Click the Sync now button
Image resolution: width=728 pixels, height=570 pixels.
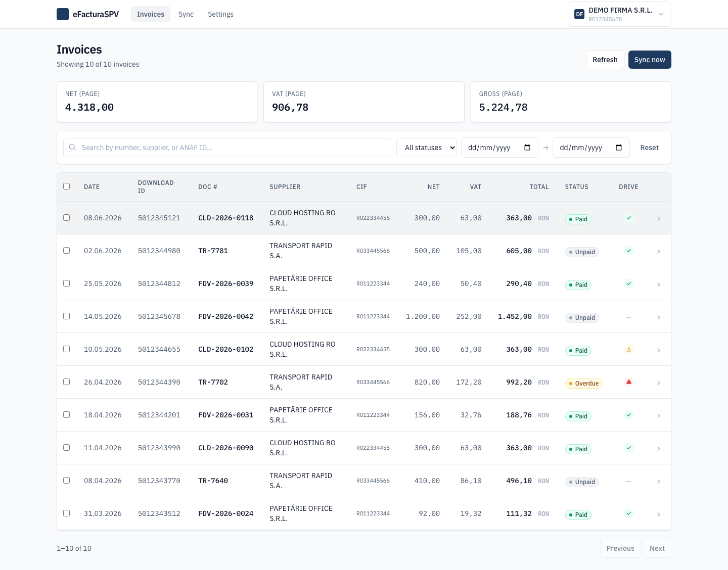tap(650, 60)
